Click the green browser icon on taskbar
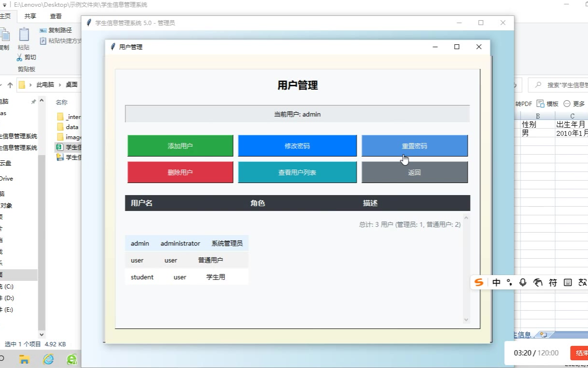The image size is (588, 368). click(x=72, y=359)
